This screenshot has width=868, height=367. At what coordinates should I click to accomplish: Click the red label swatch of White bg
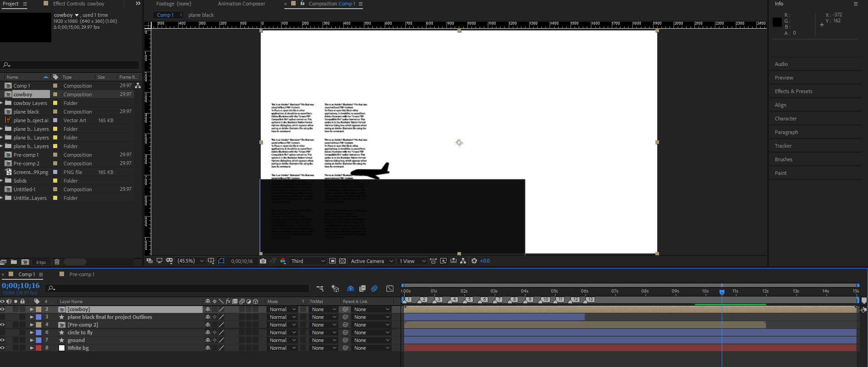point(39,348)
